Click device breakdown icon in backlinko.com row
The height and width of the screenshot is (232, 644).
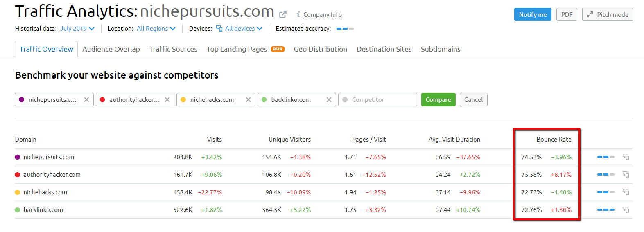pos(626,209)
